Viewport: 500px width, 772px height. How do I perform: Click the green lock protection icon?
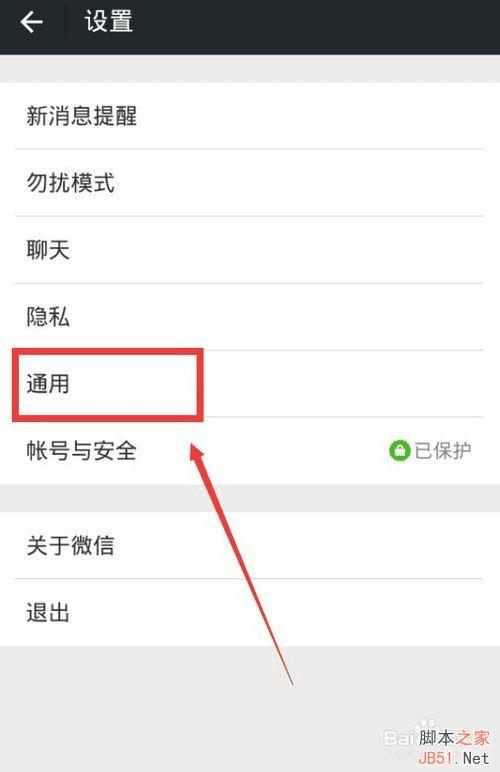click(x=399, y=450)
